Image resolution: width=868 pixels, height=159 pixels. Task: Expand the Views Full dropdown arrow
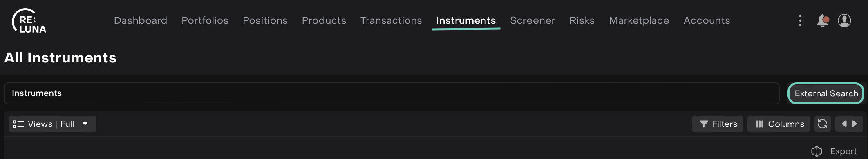pos(85,124)
